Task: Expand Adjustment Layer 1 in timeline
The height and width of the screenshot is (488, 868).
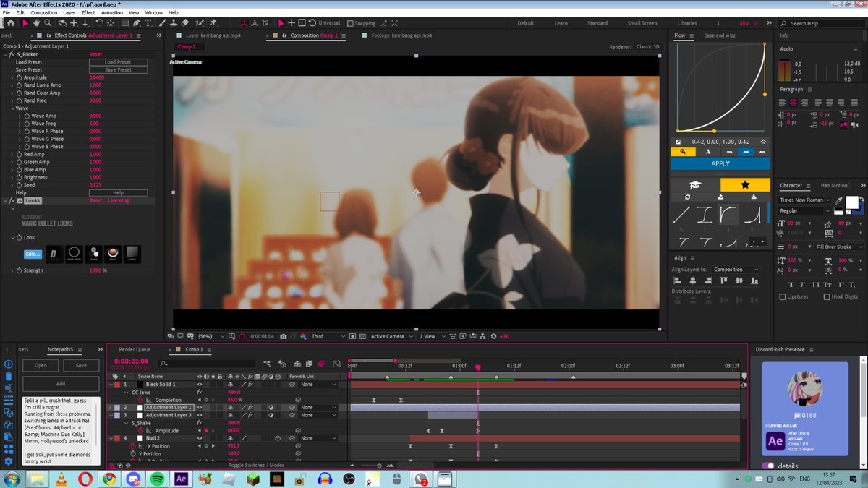Action: 110,408
